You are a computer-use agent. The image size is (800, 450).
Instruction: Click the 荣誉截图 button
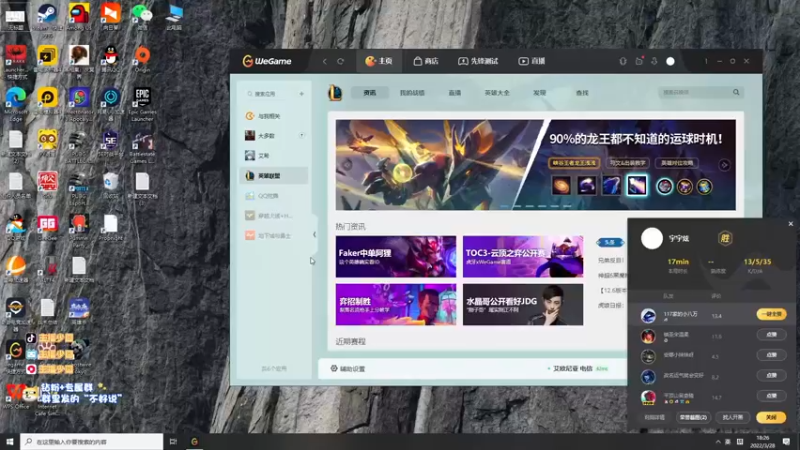tap(693, 417)
